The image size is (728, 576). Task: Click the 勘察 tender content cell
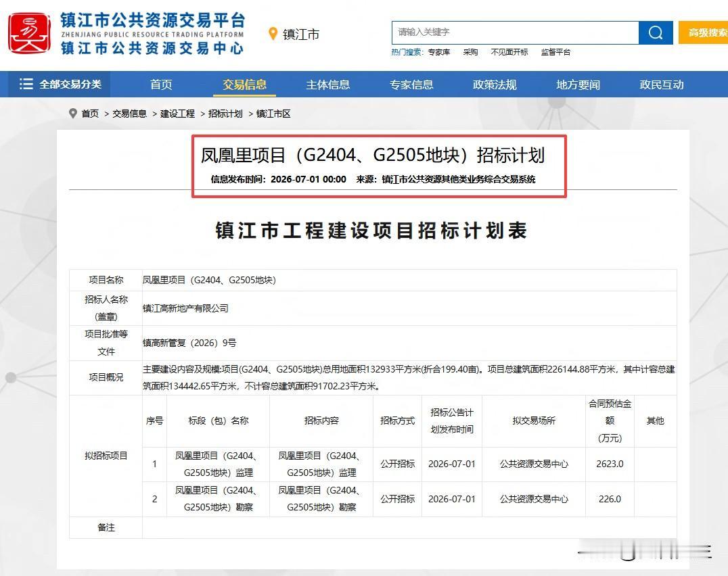321,499
